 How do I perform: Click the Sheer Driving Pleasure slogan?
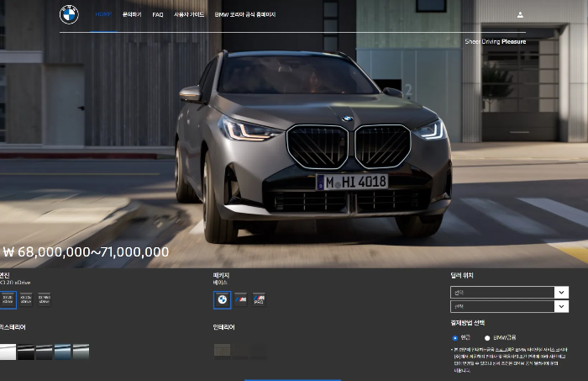tap(496, 42)
